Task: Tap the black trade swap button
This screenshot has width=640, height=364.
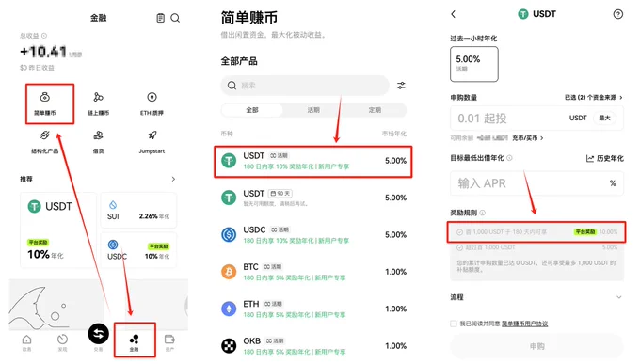Action: click(x=99, y=333)
